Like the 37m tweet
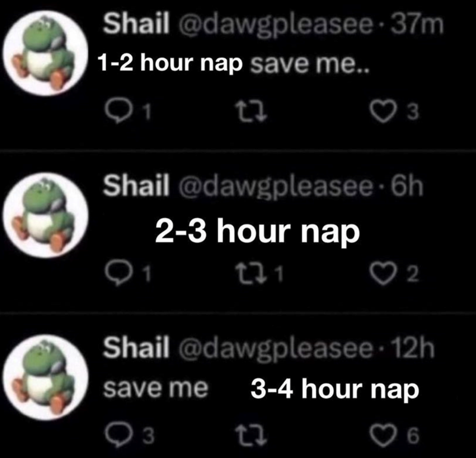The width and height of the screenshot is (476, 458). (x=383, y=112)
